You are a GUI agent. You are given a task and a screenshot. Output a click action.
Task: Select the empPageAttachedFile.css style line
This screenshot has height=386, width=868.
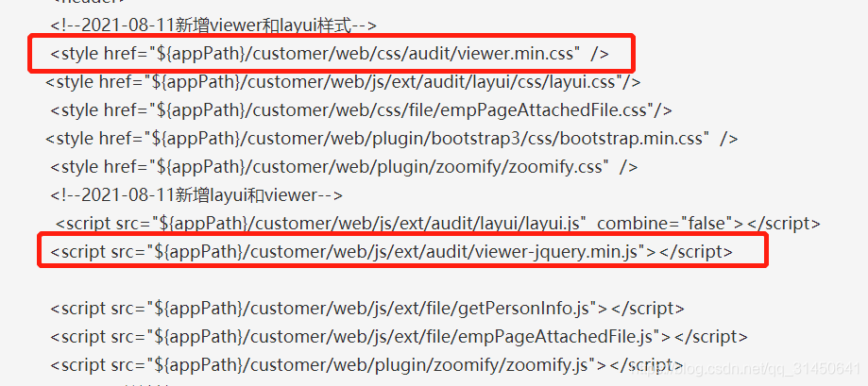(361, 110)
